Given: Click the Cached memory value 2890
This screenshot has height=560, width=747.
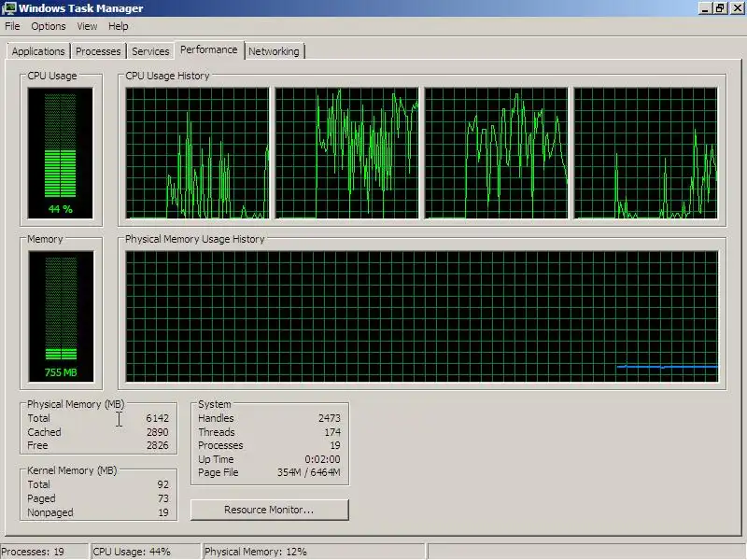Looking at the screenshot, I should pos(157,432).
